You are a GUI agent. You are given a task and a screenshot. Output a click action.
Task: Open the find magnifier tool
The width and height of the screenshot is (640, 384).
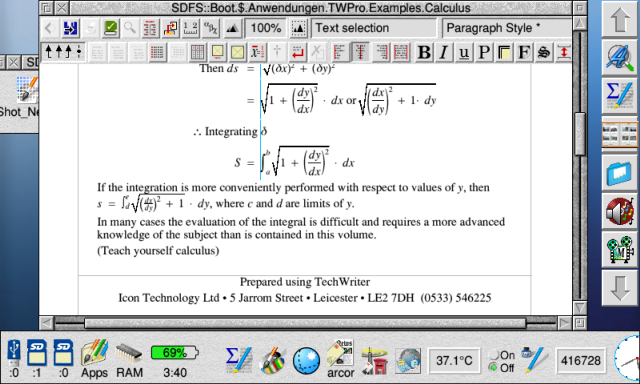tap(130, 28)
